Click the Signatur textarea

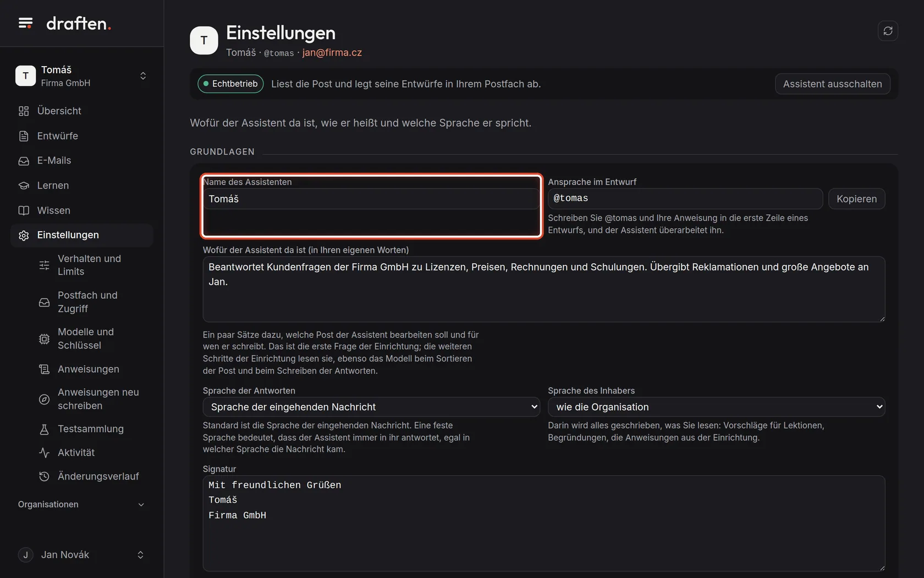click(x=543, y=523)
